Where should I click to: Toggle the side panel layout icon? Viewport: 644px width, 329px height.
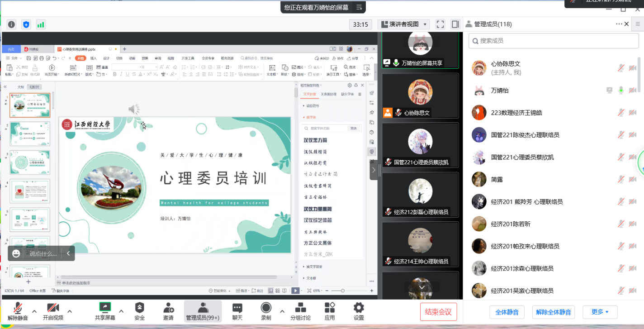coord(455,24)
